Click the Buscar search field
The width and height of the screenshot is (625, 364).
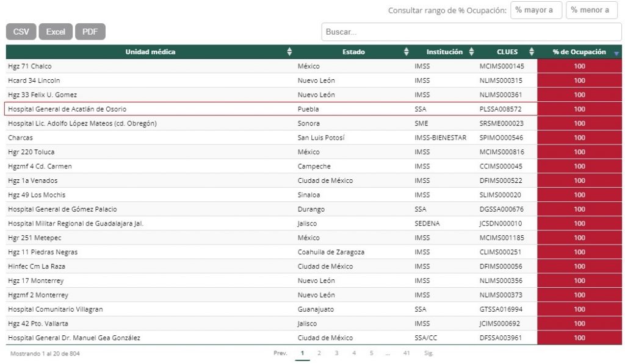(x=471, y=32)
